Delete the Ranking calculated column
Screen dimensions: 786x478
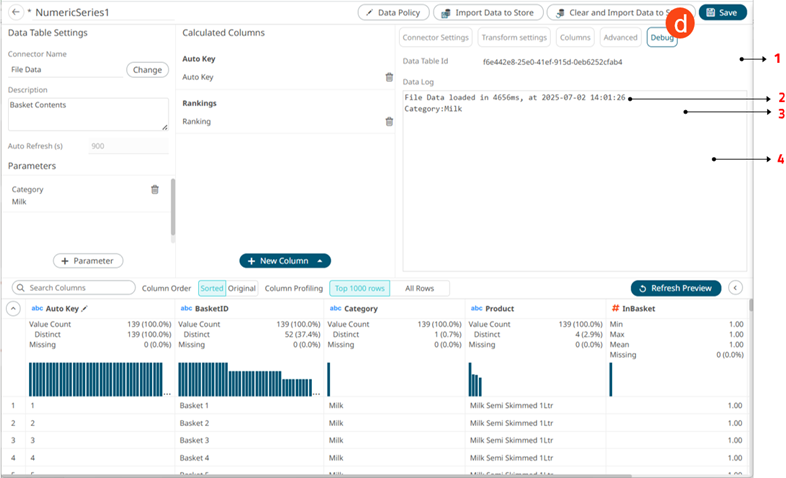click(389, 122)
